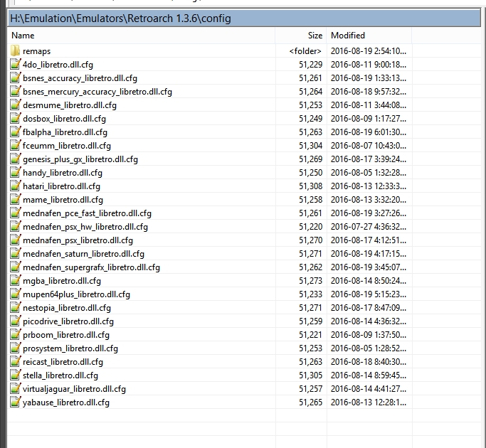Select hatari_libretro.dll.cfg file name
This screenshot has width=486, height=448.
(x=61, y=186)
